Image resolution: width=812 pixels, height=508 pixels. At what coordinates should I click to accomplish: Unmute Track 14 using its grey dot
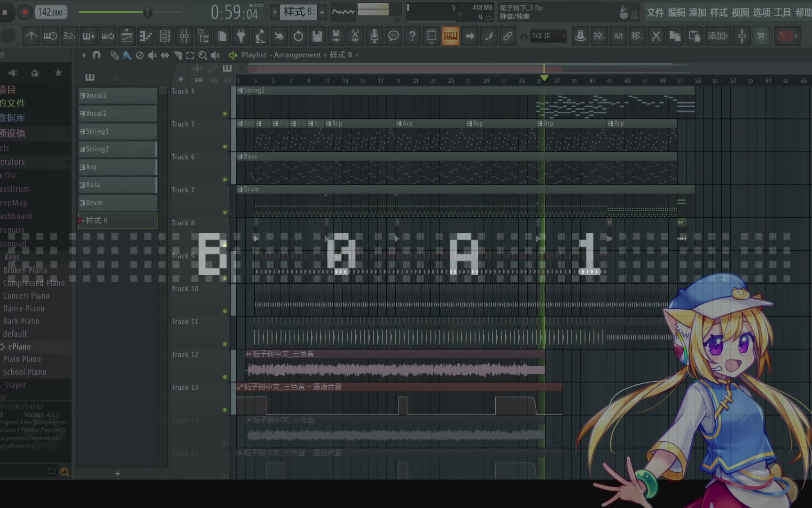(225, 443)
